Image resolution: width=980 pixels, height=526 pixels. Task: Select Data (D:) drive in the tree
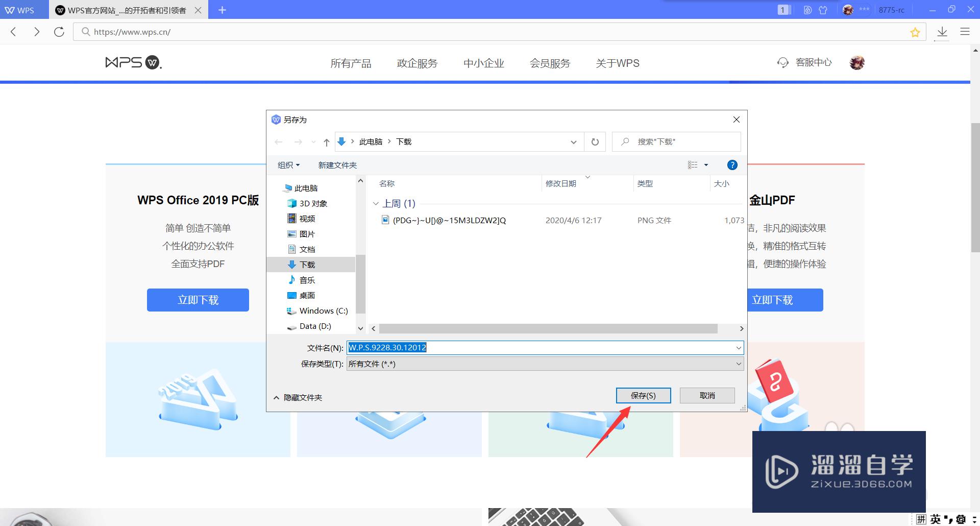coord(315,326)
